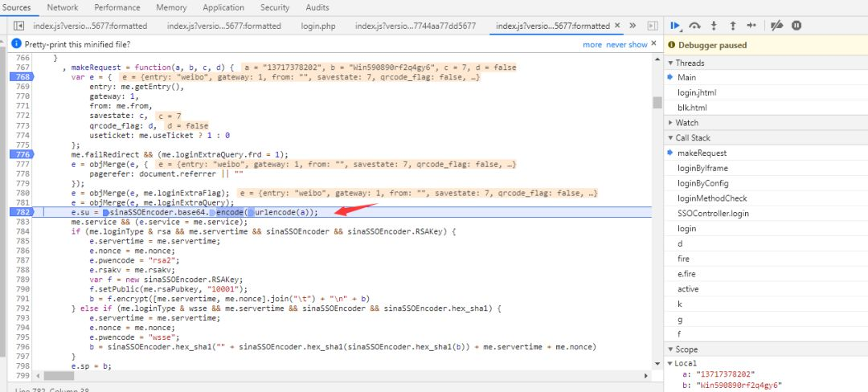This screenshot has width=868, height=392.
Task: Toggle breakpoint on line 776
Action: click(x=23, y=154)
